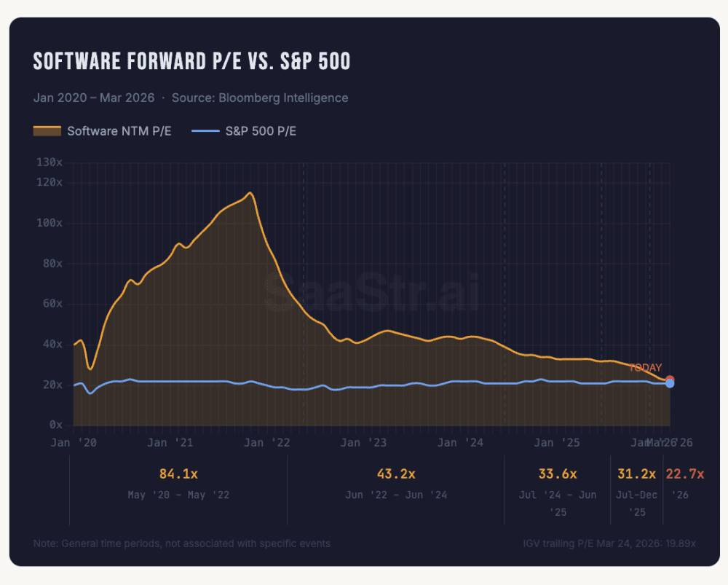Click the S&P 500 P/E legend label
The width and height of the screenshot is (728, 585).
[x=261, y=131]
